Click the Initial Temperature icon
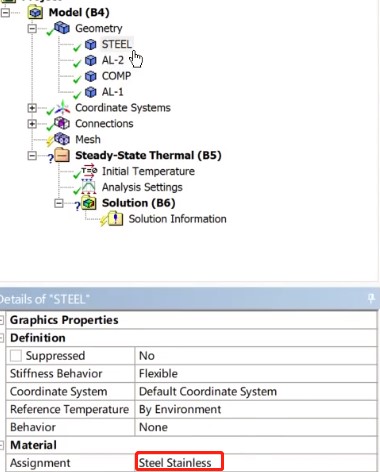The height and width of the screenshot is (472, 380). (x=89, y=171)
